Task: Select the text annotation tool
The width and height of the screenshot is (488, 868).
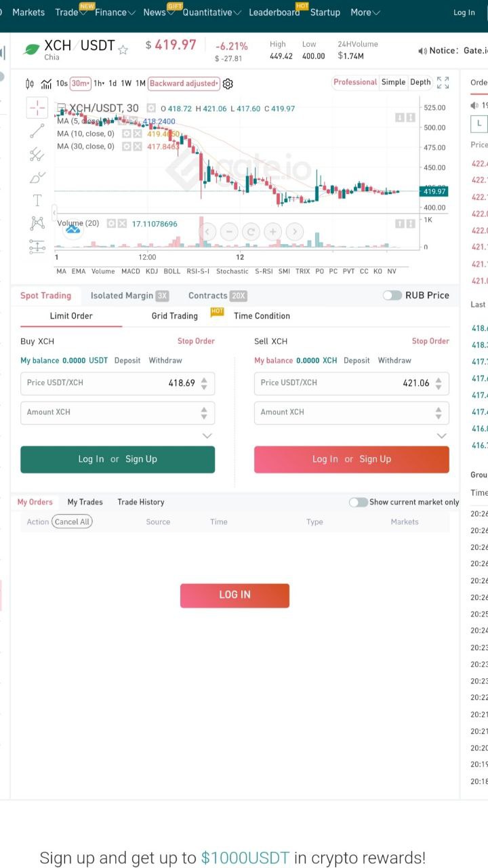Action: tap(37, 201)
